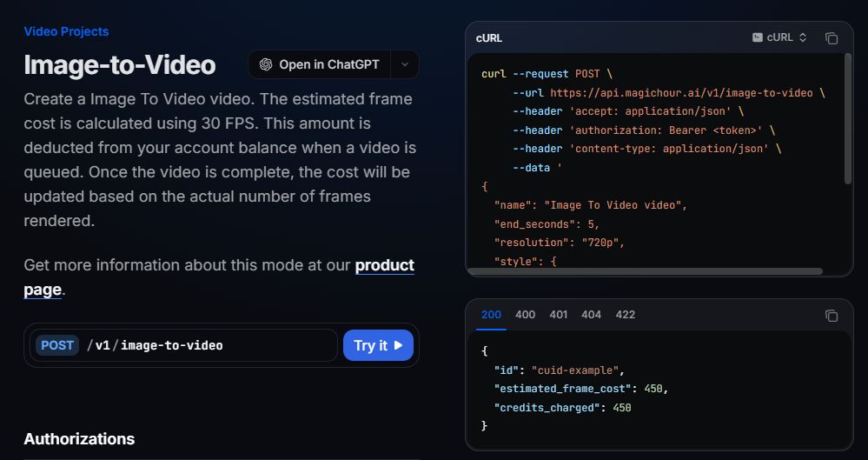Copy the cURL request code
Screen dimensions: 868x460
(832, 38)
